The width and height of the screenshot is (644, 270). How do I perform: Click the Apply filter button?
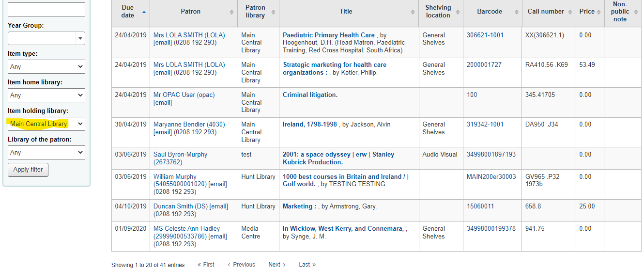[x=28, y=170]
